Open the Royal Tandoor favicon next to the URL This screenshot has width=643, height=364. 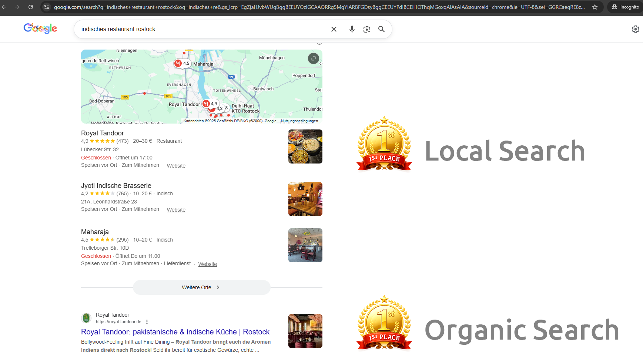(86, 318)
